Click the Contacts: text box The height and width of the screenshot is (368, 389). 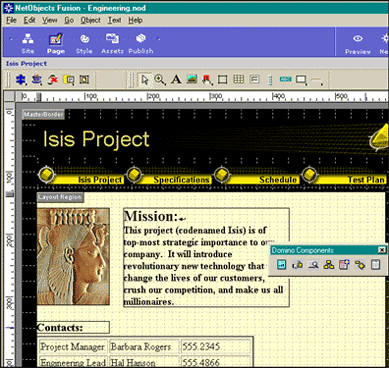(73, 327)
